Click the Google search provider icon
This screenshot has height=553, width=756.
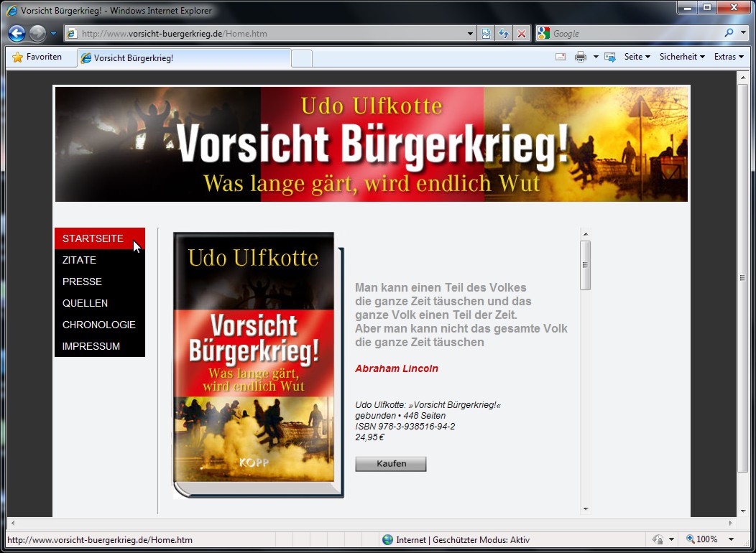[543, 33]
